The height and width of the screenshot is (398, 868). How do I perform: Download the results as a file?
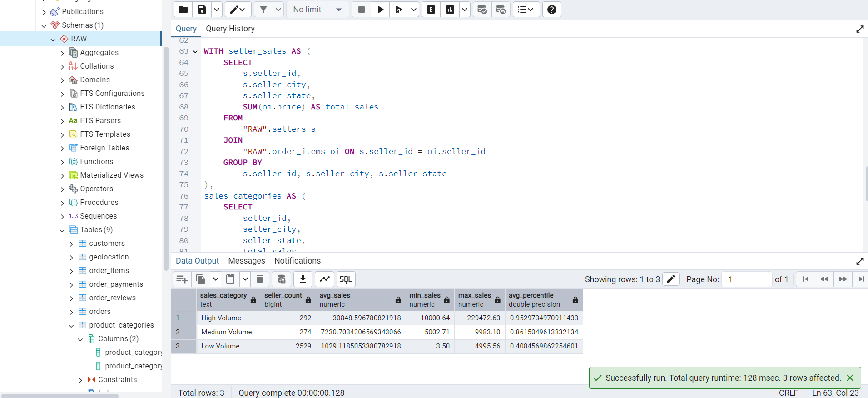click(303, 279)
